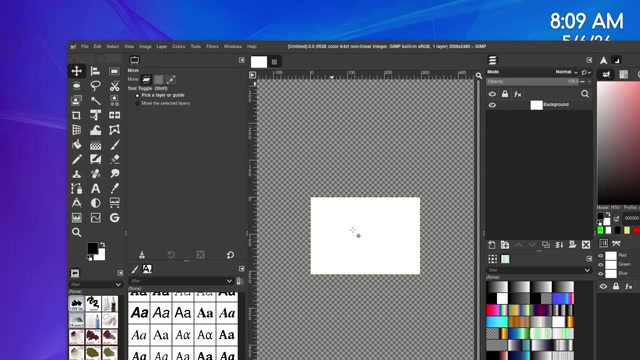
Task: Expand the fonts filter dropdown
Action: pyautogui.click(x=229, y=281)
